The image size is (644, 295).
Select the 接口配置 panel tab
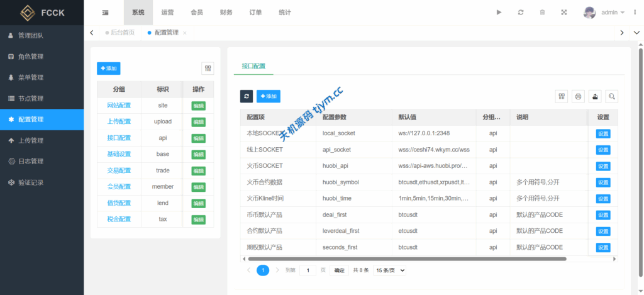(253, 66)
